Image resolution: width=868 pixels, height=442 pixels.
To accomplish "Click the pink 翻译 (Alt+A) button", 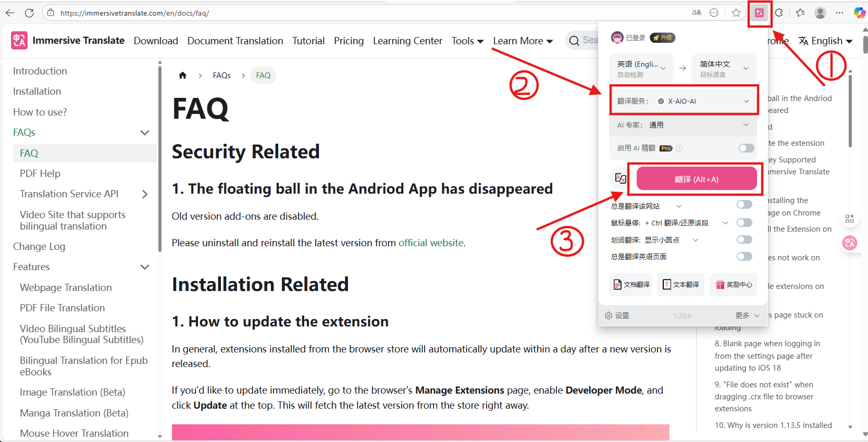I will [697, 179].
